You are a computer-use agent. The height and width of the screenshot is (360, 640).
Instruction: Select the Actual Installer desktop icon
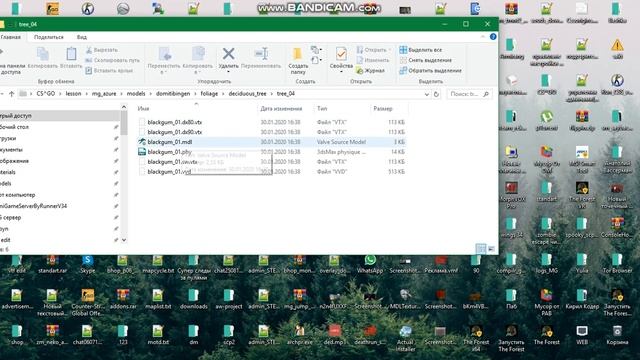(x=405, y=338)
